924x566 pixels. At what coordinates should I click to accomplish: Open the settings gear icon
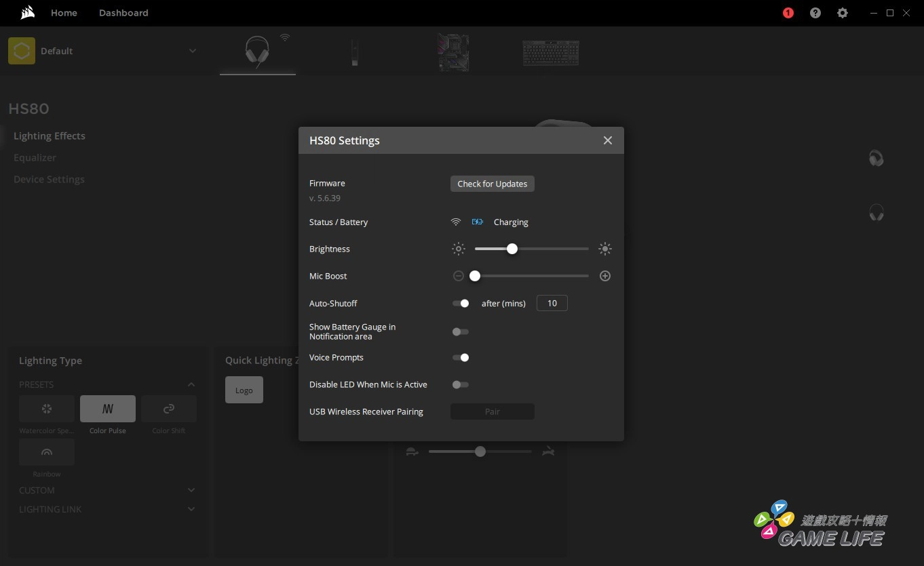point(842,13)
